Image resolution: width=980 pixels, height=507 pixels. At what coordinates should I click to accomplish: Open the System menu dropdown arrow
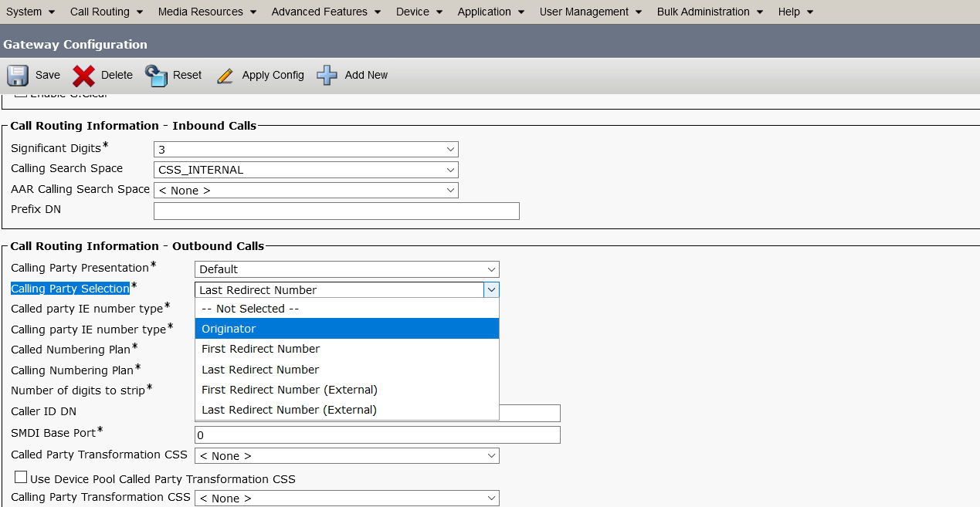point(52,12)
